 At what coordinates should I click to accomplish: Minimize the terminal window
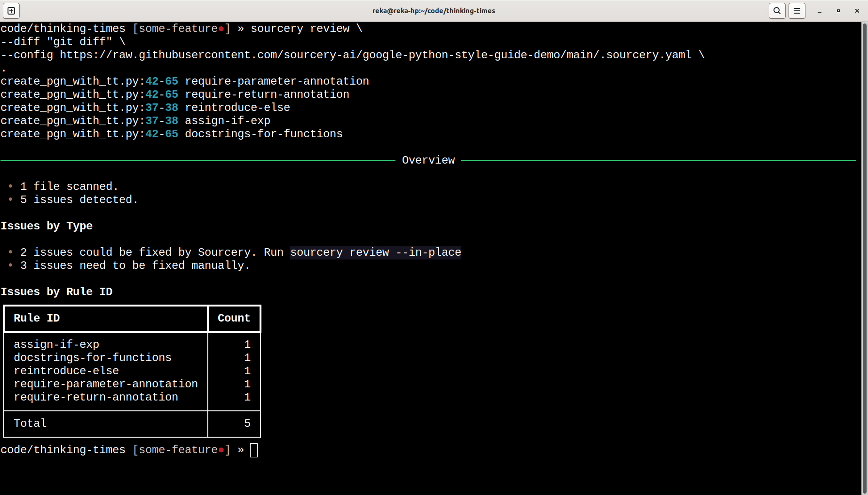pyautogui.click(x=820, y=10)
